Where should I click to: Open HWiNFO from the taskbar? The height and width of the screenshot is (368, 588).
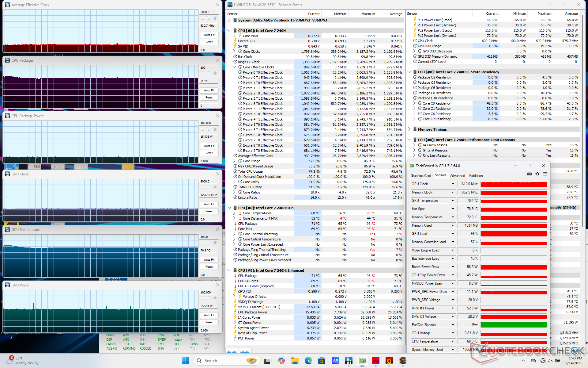click(349, 361)
